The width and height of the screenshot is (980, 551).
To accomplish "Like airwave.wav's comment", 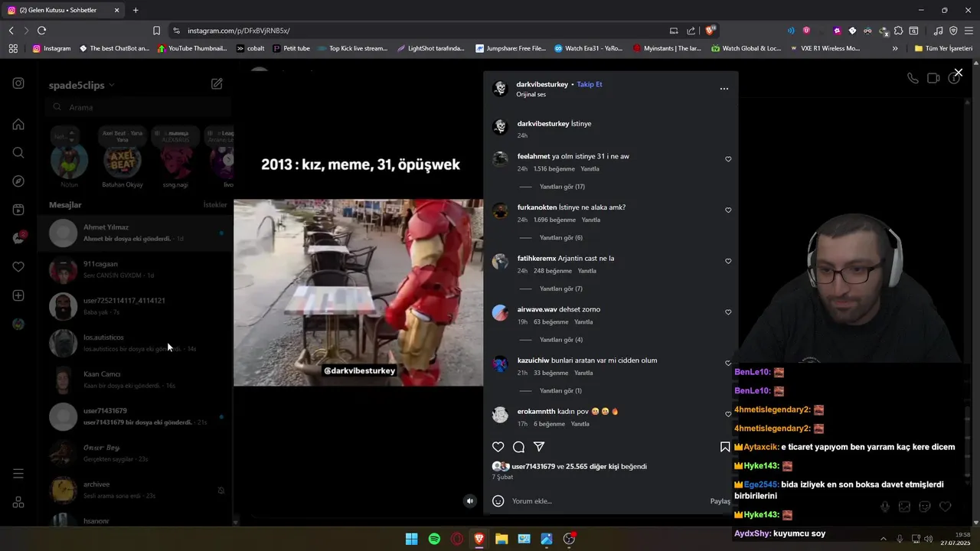I will click(728, 312).
